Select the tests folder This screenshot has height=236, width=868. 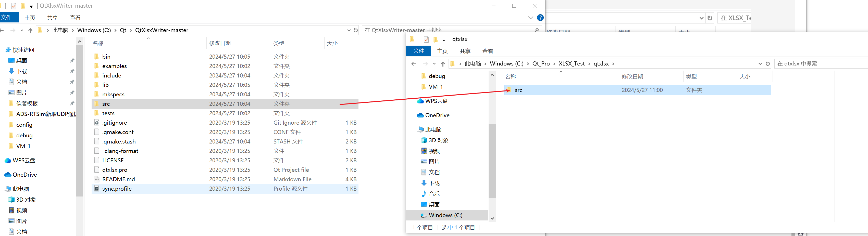[108, 113]
